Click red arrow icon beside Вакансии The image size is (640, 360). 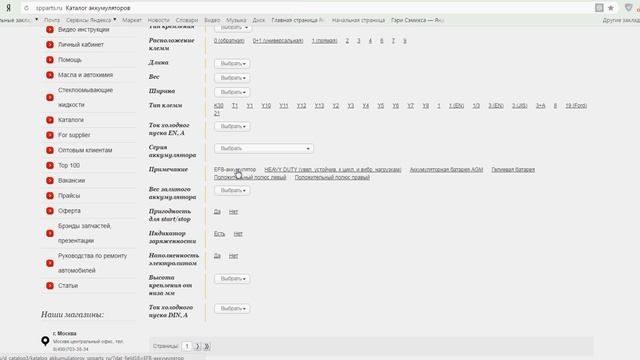click(x=50, y=180)
